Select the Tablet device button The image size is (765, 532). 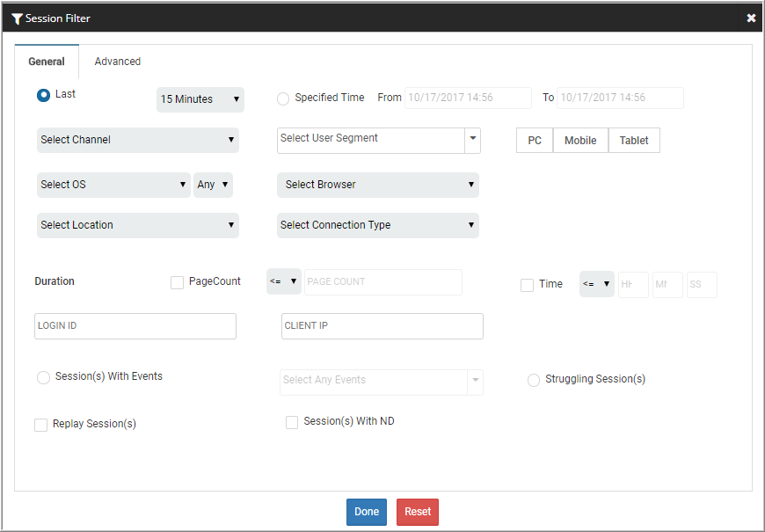tap(634, 141)
